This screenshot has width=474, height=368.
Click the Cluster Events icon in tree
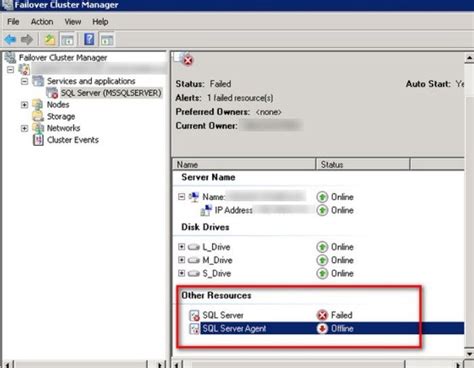[38, 140]
